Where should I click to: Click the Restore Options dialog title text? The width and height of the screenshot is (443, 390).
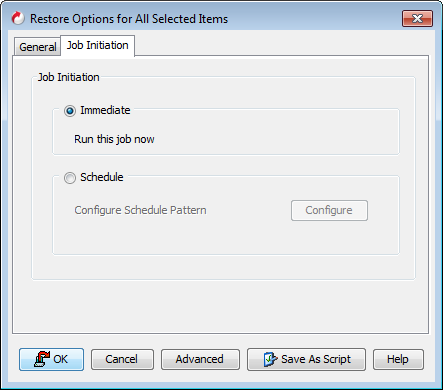[x=129, y=19]
